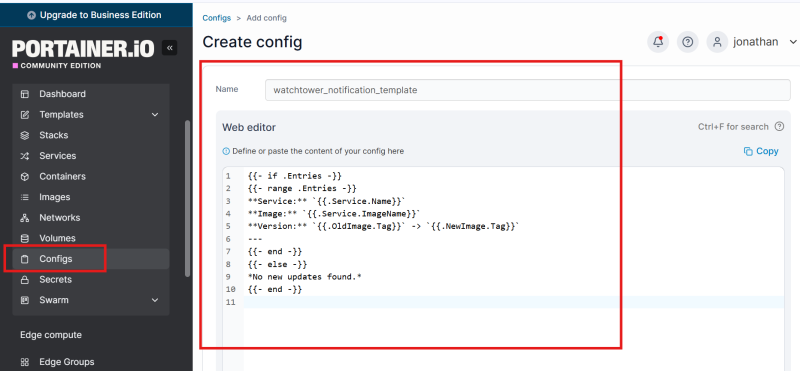The height and width of the screenshot is (371, 800).
Task: Go to the Networks page
Action: (x=91, y=218)
